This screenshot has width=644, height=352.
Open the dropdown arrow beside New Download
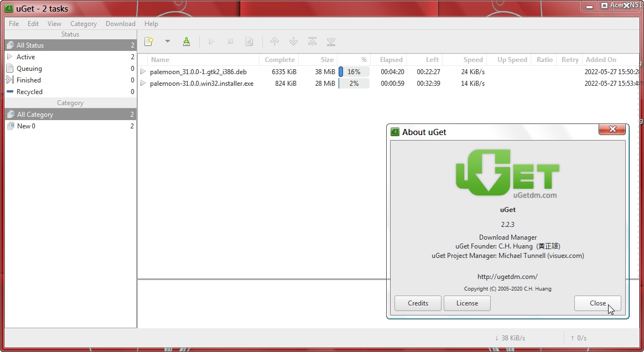pos(167,41)
